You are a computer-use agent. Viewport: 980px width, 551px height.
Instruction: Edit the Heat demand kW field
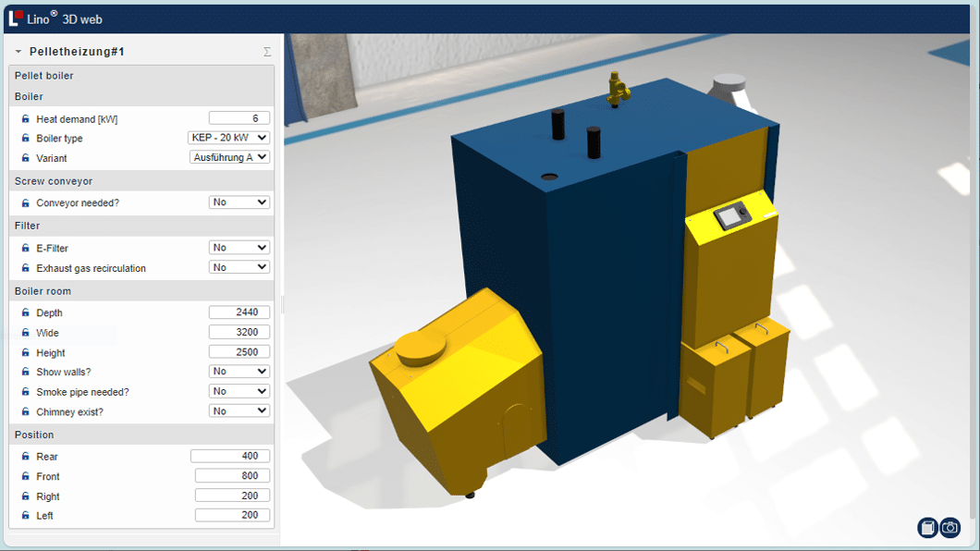click(x=239, y=118)
